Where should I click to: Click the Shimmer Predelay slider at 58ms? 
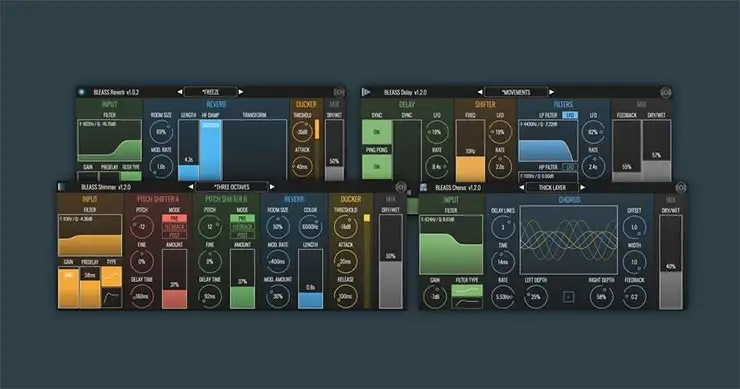tap(90, 288)
